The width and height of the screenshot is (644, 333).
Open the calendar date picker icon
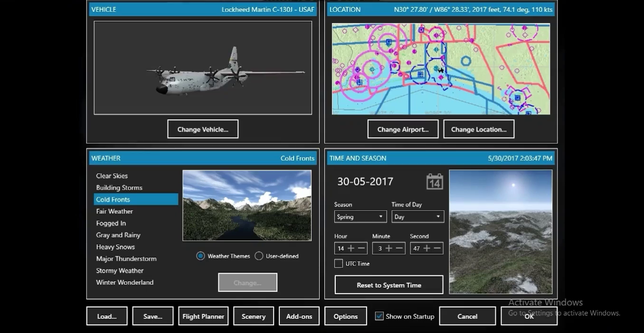435,182
